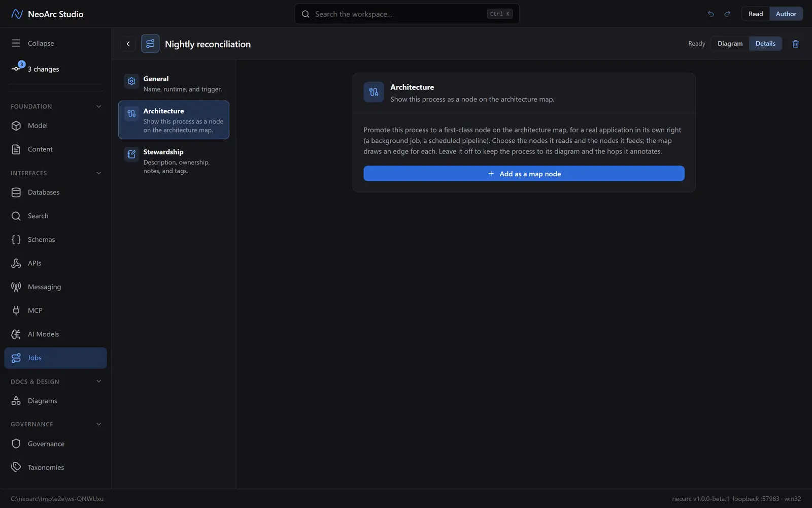The image size is (812, 508).
Task: Click the Jobs workflow icon in sidebar
Action: coord(16,358)
